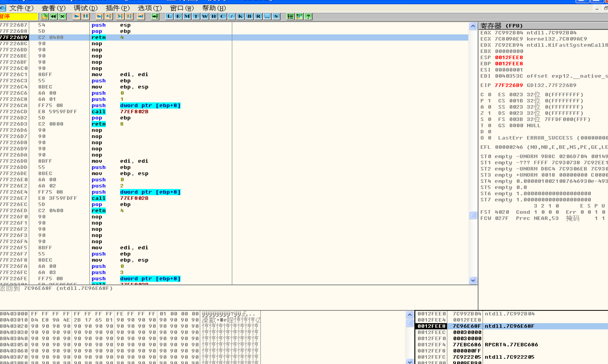
Task: Select stack entry RPCRT4.77EBC686
Action: pyautogui.click(x=512, y=345)
